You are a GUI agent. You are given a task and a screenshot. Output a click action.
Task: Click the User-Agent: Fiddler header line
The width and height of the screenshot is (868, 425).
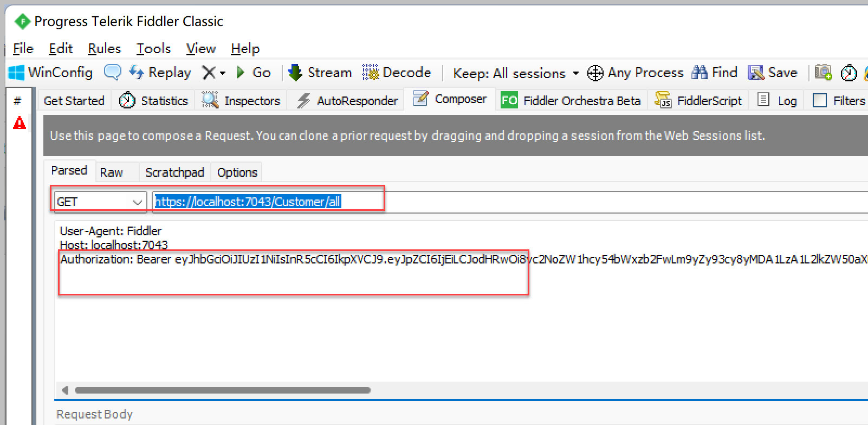click(111, 231)
